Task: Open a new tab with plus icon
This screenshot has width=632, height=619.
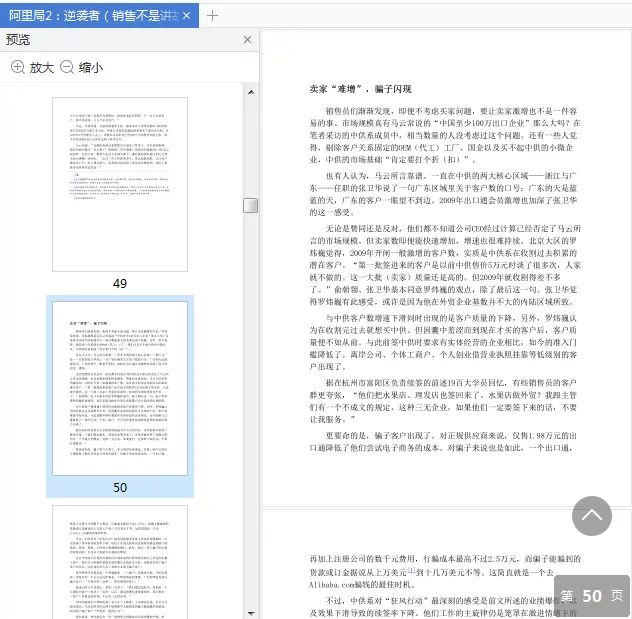Action: pos(212,16)
